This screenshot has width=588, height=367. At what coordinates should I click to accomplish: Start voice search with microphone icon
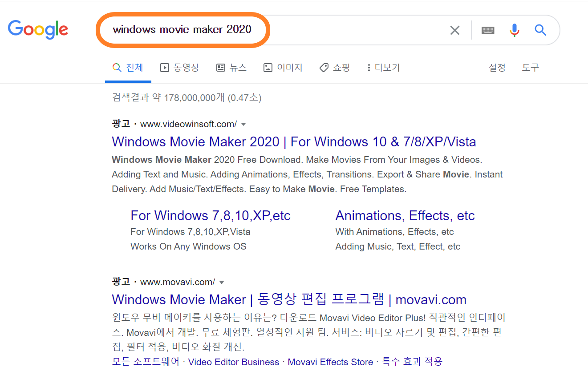coord(514,30)
